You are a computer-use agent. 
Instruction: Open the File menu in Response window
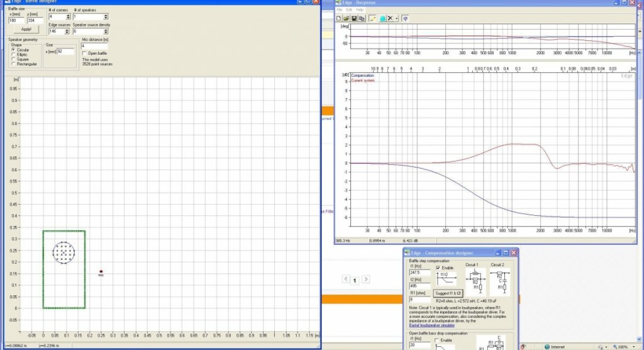pos(340,10)
